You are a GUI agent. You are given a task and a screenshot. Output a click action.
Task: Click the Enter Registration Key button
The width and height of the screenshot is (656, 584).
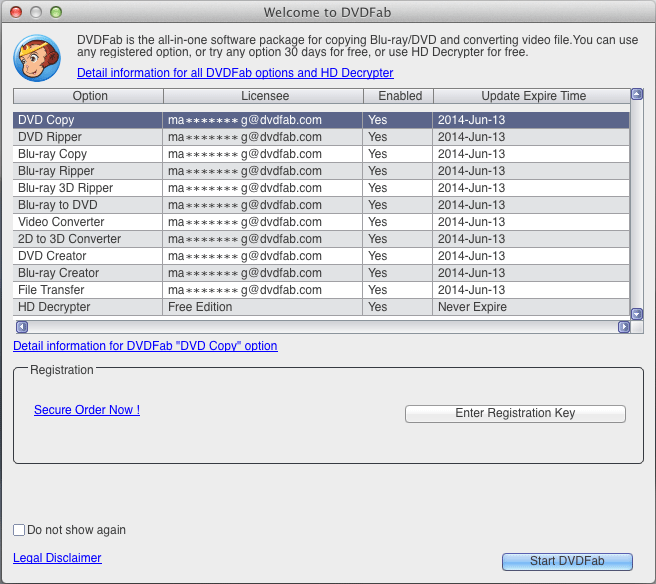click(515, 413)
